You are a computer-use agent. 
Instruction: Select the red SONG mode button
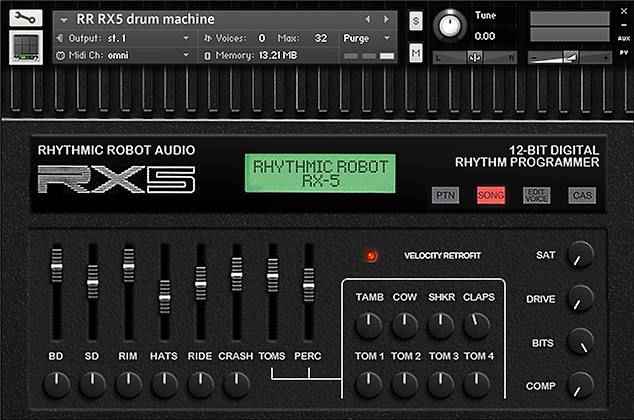490,196
